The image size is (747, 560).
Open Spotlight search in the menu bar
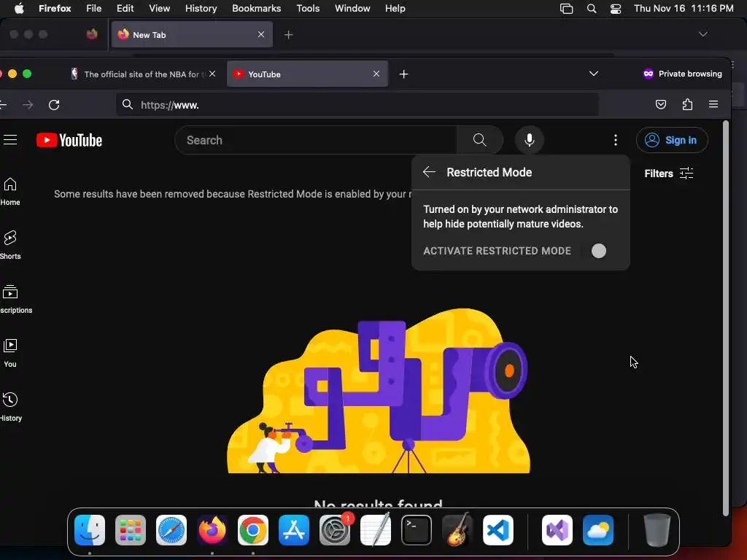click(x=591, y=8)
